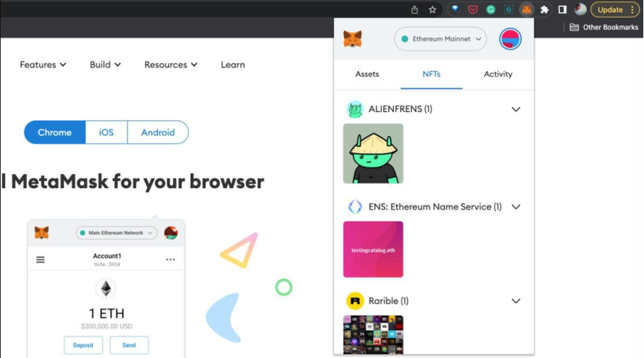Click the ALIENFRENS collection icon
644x358 pixels.
(x=355, y=109)
